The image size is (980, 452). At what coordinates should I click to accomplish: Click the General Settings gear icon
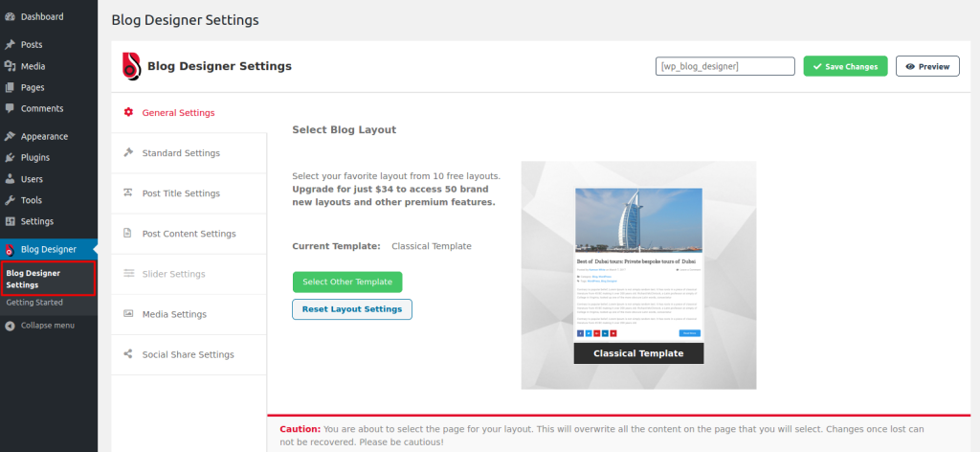point(128,113)
